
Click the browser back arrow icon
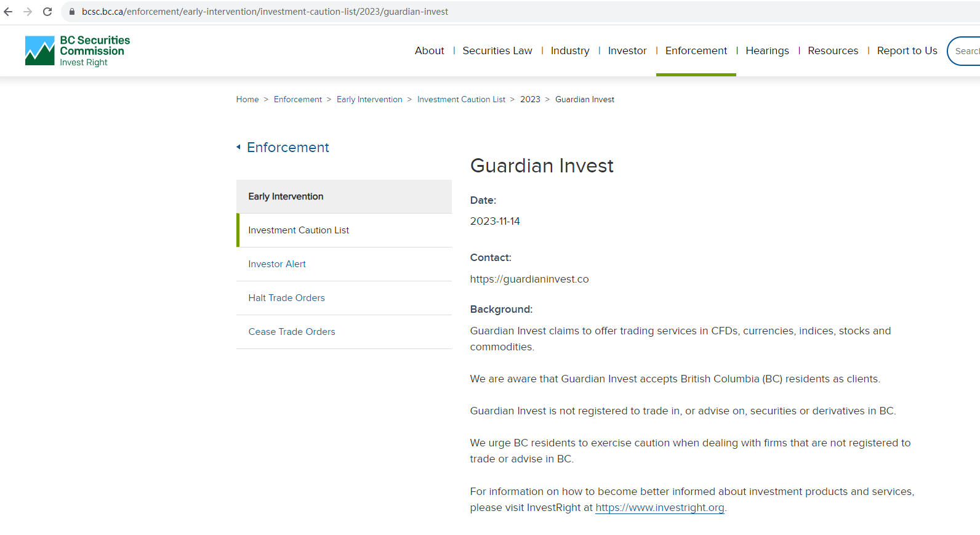[8, 12]
